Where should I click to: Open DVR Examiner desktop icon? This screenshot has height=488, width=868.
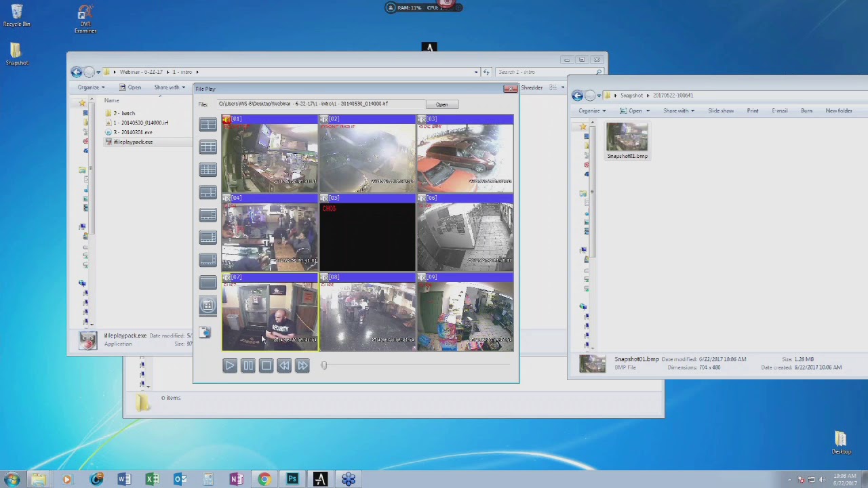click(85, 19)
